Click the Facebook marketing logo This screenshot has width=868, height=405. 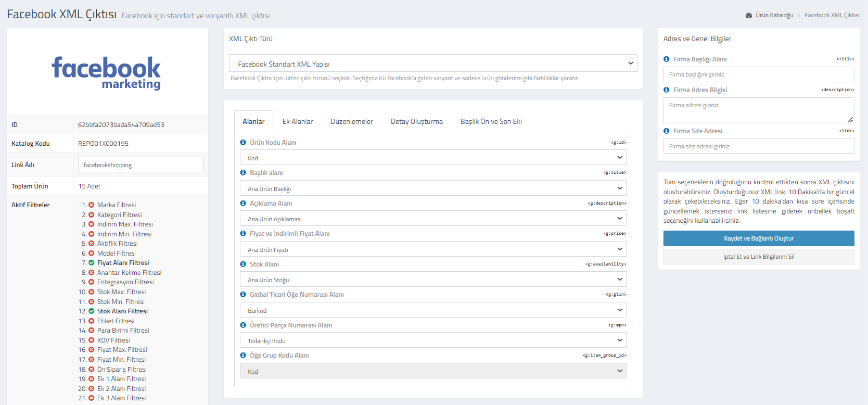point(106,73)
